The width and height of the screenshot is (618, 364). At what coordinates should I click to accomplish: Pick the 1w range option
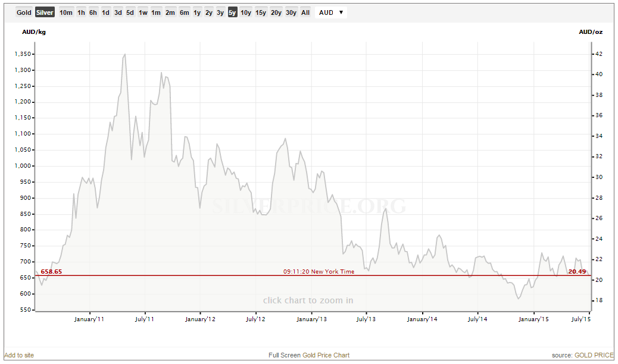click(143, 12)
